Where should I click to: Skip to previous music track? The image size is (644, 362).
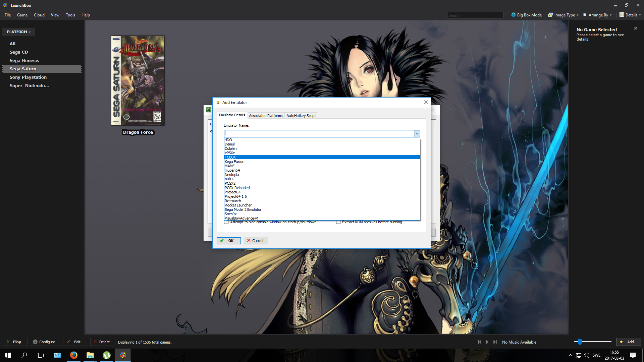pos(480,342)
